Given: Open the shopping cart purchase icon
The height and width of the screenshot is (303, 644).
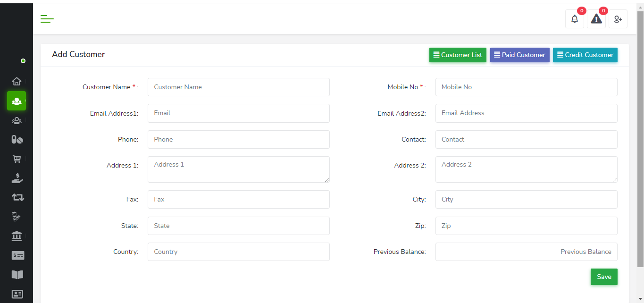Looking at the screenshot, I should coord(17,159).
